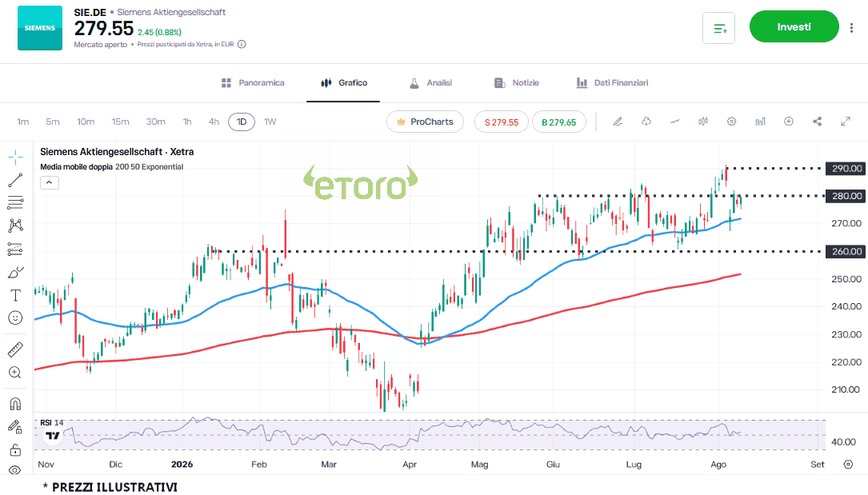868x495 pixels.
Task: Select the 15m timeframe
Action: (x=120, y=122)
